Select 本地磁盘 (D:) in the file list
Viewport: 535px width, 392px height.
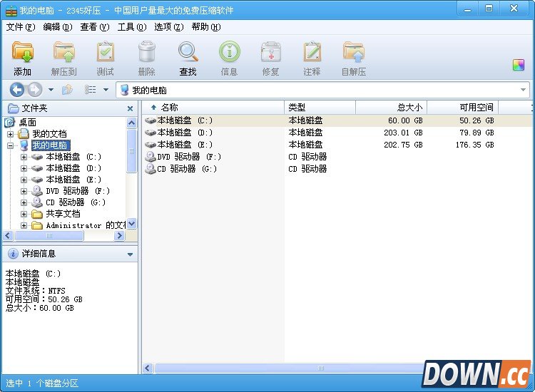tap(184, 133)
